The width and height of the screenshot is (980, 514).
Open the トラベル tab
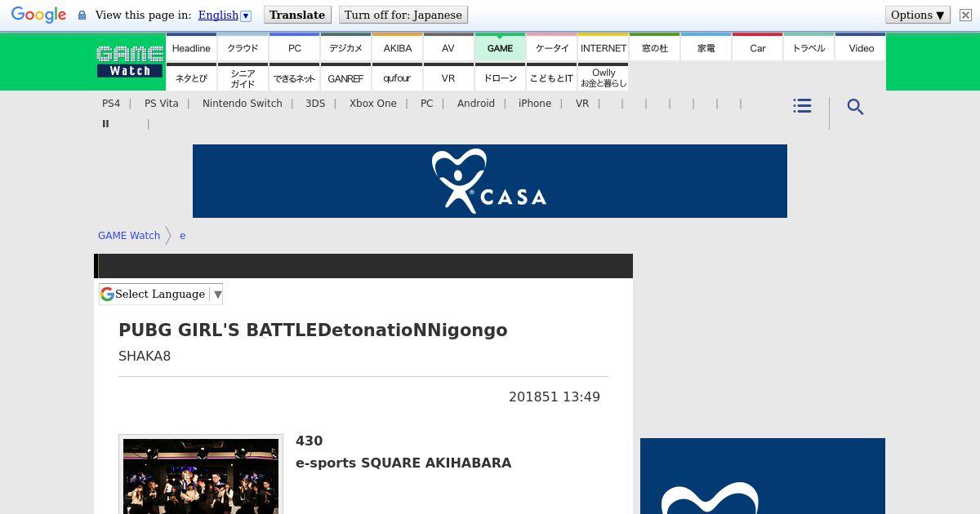[808, 48]
